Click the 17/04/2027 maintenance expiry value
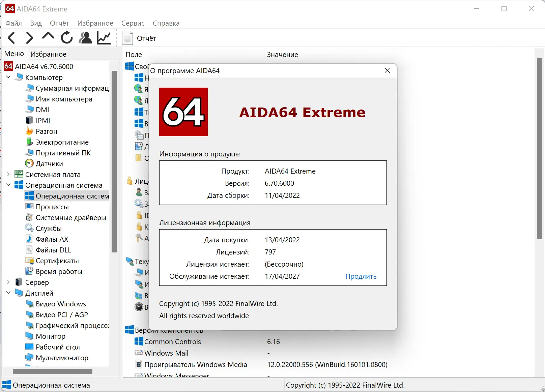The width and height of the screenshot is (545, 392). pyautogui.click(x=282, y=276)
